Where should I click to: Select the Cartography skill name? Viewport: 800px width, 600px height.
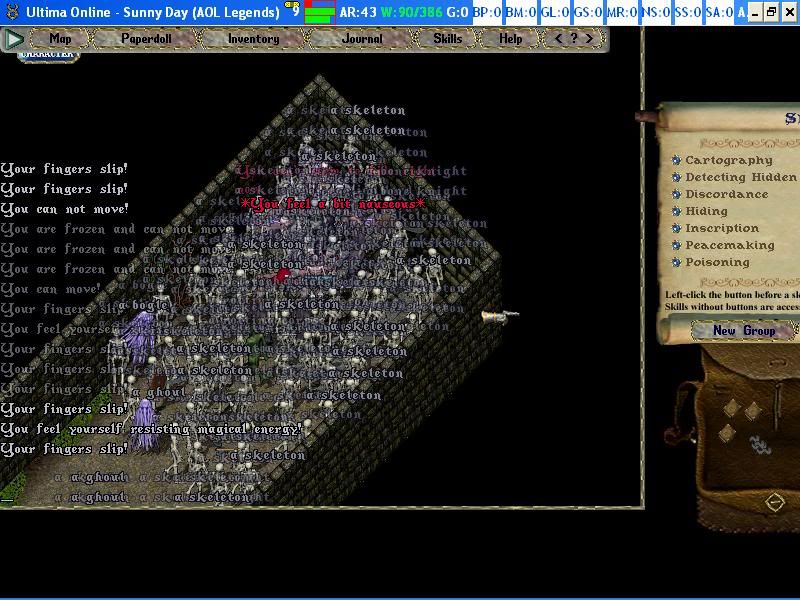tap(729, 160)
